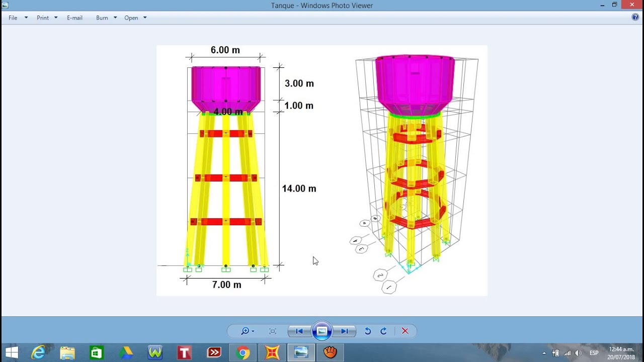Viewport: 644px width, 362px height.
Task: Open File Explorer from the taskbar
Action: (67, 352)
